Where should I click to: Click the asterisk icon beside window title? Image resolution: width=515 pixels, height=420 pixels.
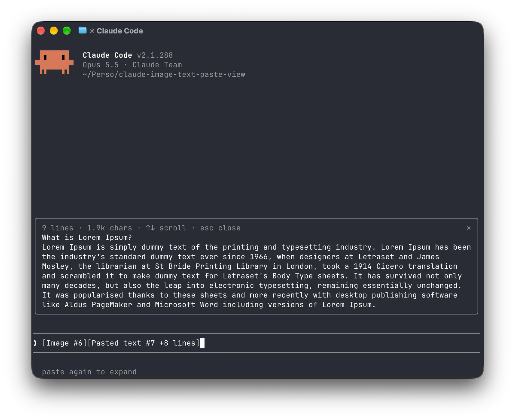pos(92,31)
